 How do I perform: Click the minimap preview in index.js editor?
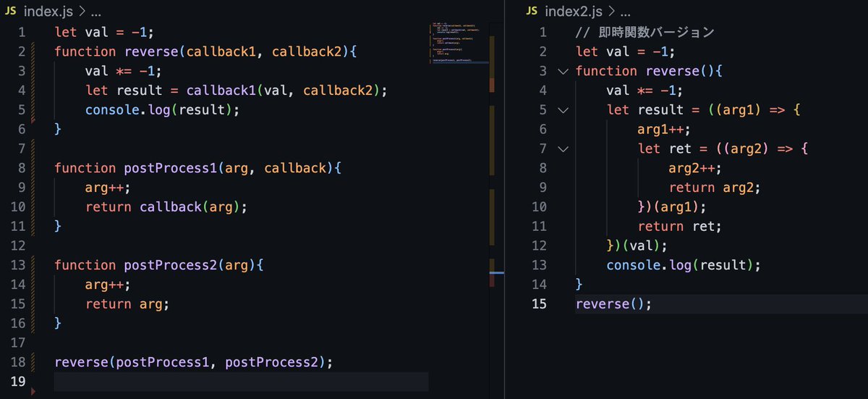pos(459,43)
